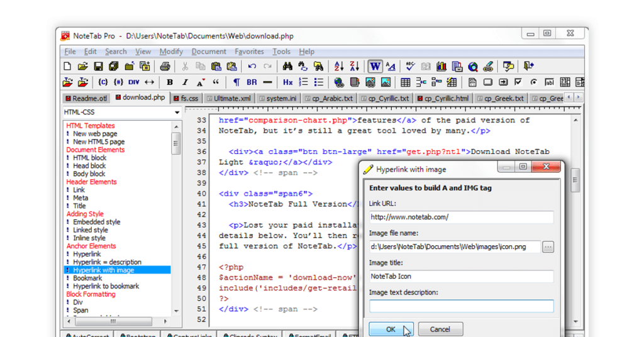Insert numbered list icon
This screenshot has width=644, height=337.
tap(303, 82)
